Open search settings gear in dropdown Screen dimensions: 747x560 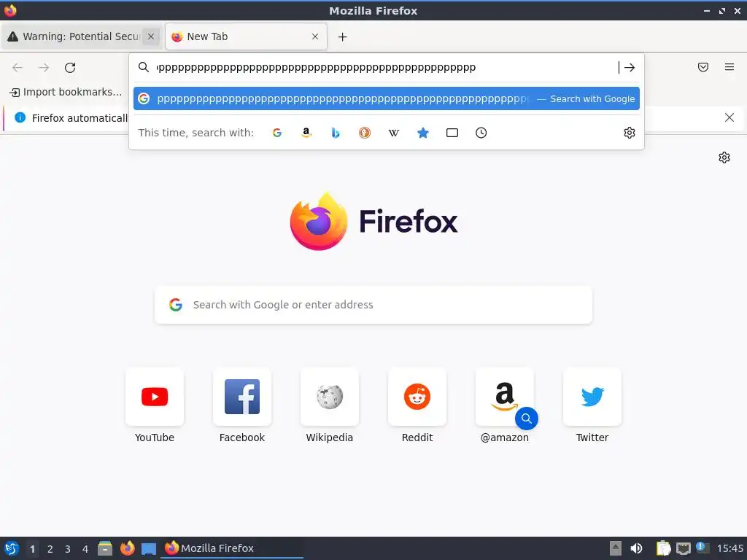click(x=630, y=133)
